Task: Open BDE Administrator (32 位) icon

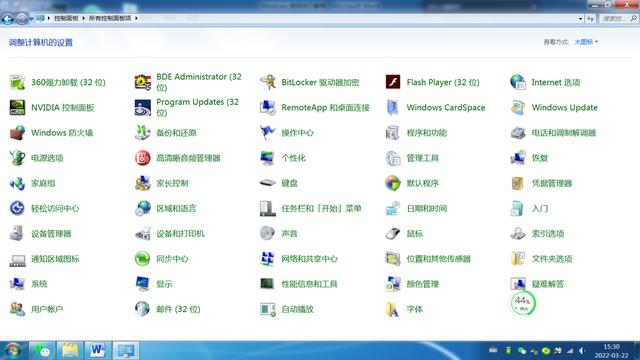Action: click(x=143, y=82)
